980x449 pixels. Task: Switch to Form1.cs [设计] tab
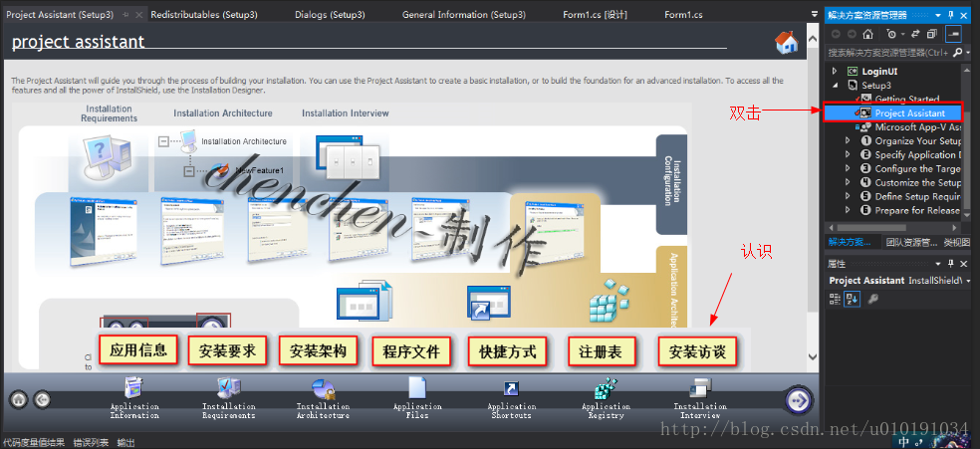[595, 14]
